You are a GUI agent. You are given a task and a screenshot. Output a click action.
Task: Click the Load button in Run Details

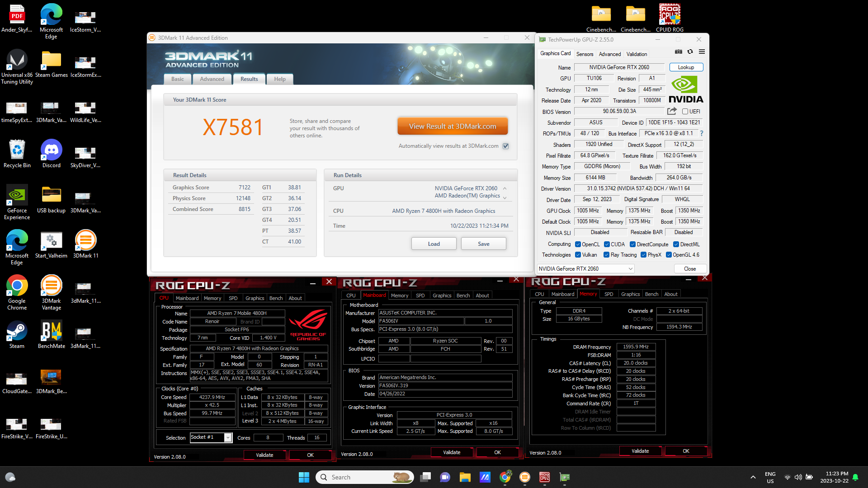[x=434, y=244]
